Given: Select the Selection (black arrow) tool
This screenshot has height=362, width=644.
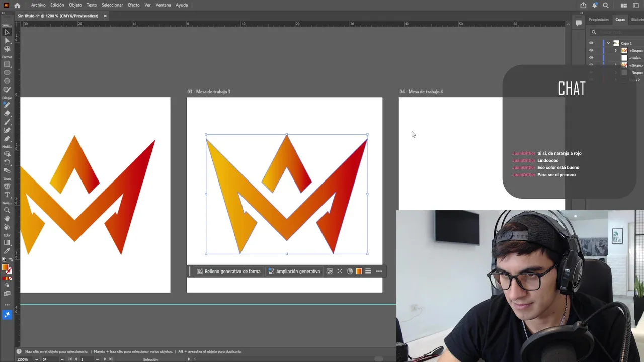Looking at the screenshot, I should [x=7, y=32].
